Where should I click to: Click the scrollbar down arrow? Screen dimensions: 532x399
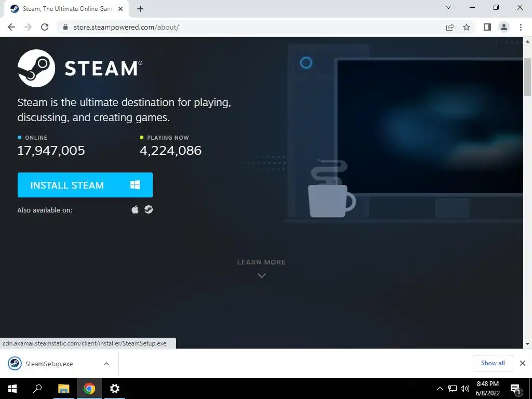(527, 344)
